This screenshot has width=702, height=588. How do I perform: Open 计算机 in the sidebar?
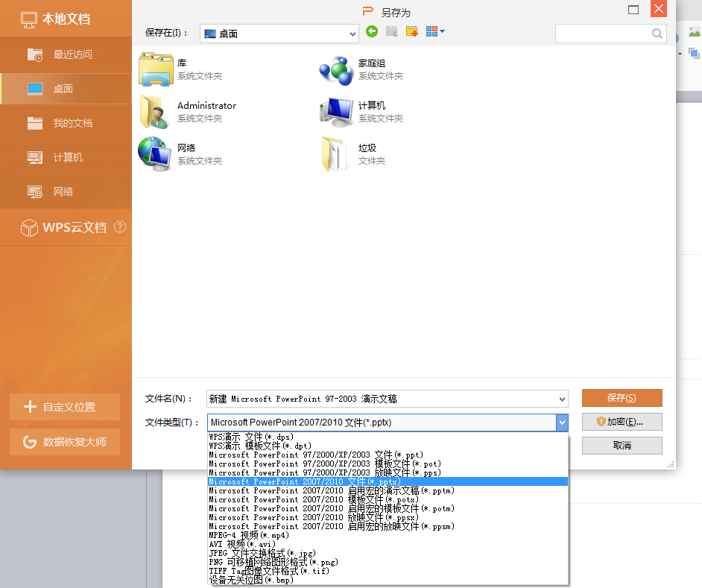coord(66,157)
